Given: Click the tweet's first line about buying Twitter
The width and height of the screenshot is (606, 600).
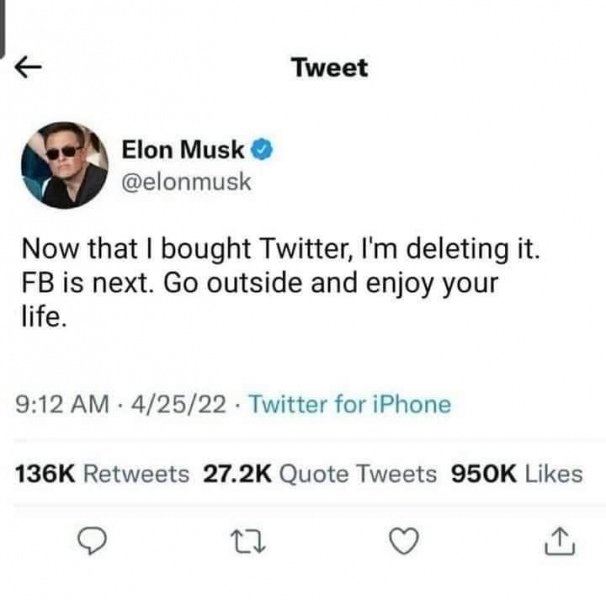Looking at the screenshot, I should [x=280, y=247].
